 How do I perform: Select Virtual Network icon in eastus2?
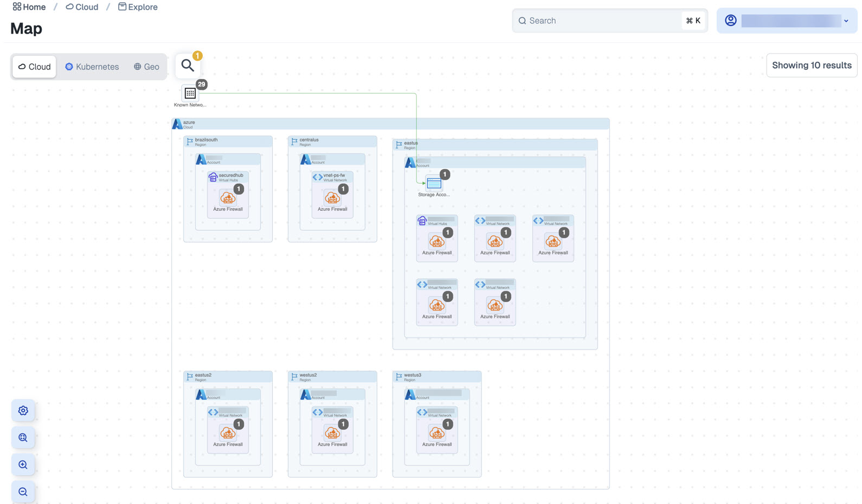point(213,412)
